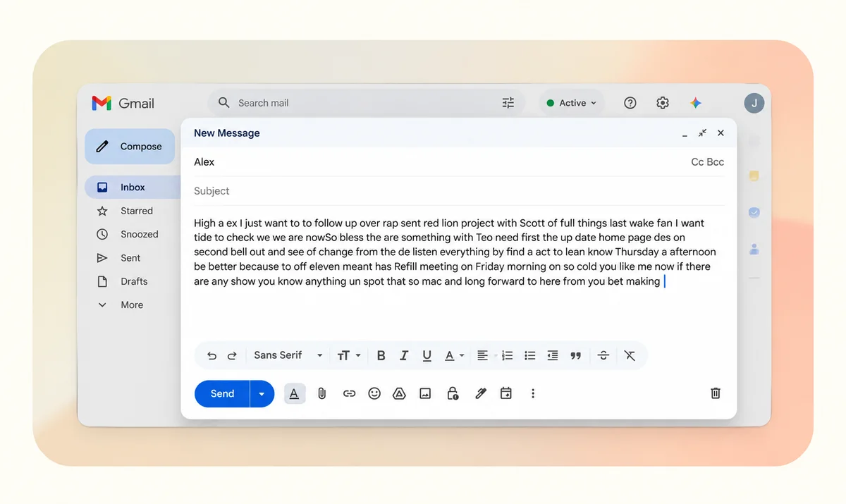Open the Drafts folder

tap(133, 281)
